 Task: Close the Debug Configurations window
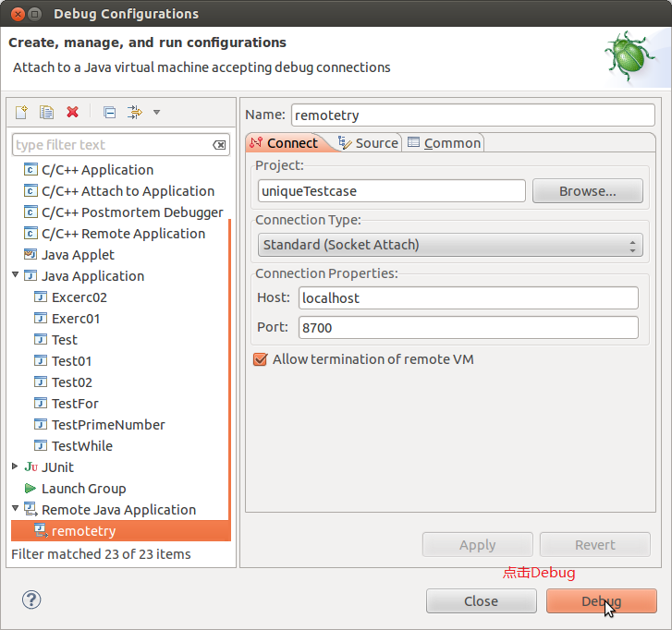(18, 14)
